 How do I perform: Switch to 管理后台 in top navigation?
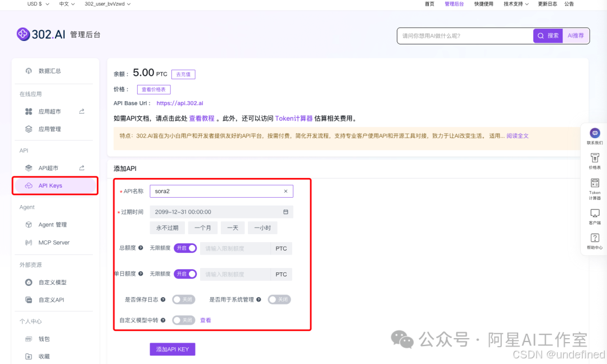pos(454,4)
